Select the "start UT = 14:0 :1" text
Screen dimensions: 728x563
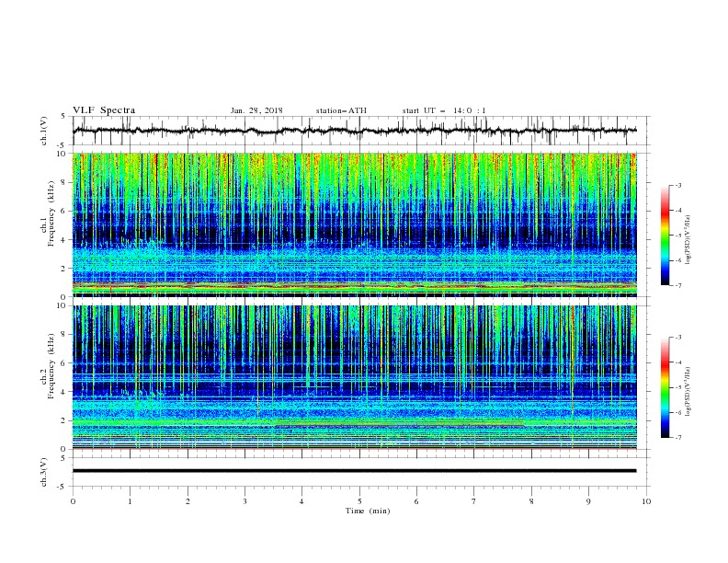point(444,110)
